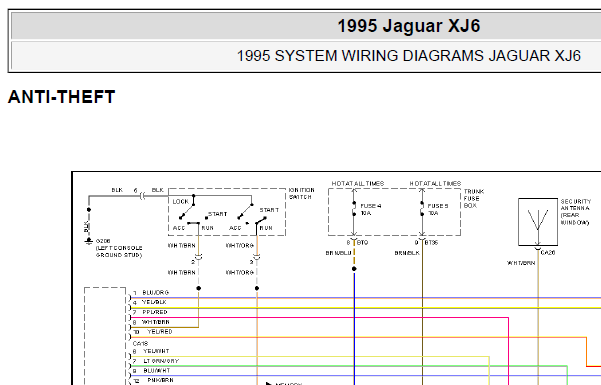Click the G206 ground stud symbol

tap(89, 241)
